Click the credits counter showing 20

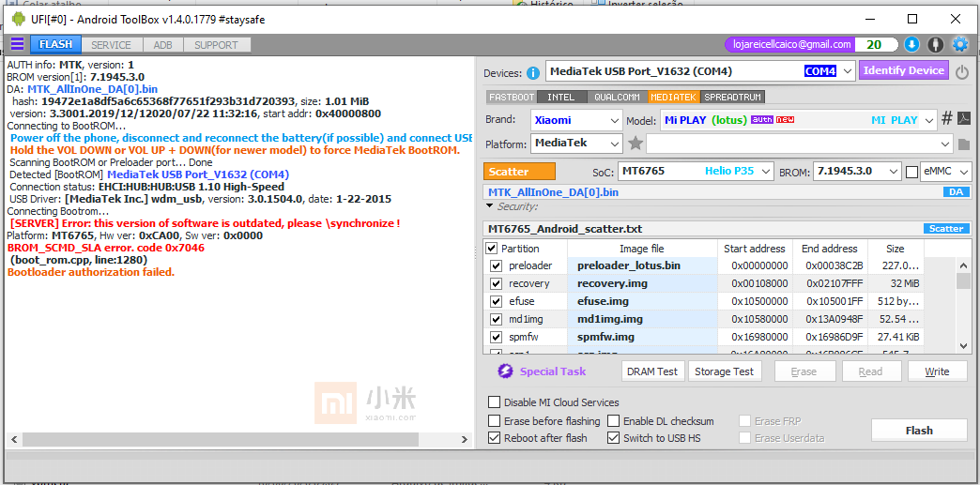(x=874, y=44)
